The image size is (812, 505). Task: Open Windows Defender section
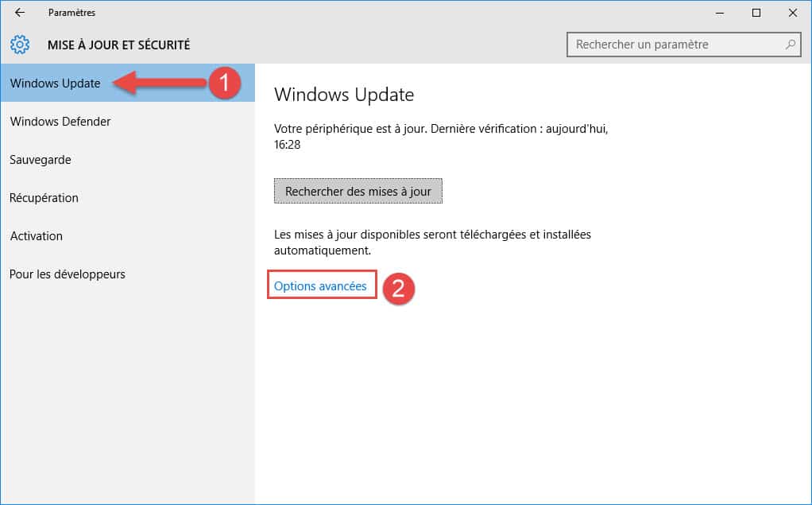point(127,122)
